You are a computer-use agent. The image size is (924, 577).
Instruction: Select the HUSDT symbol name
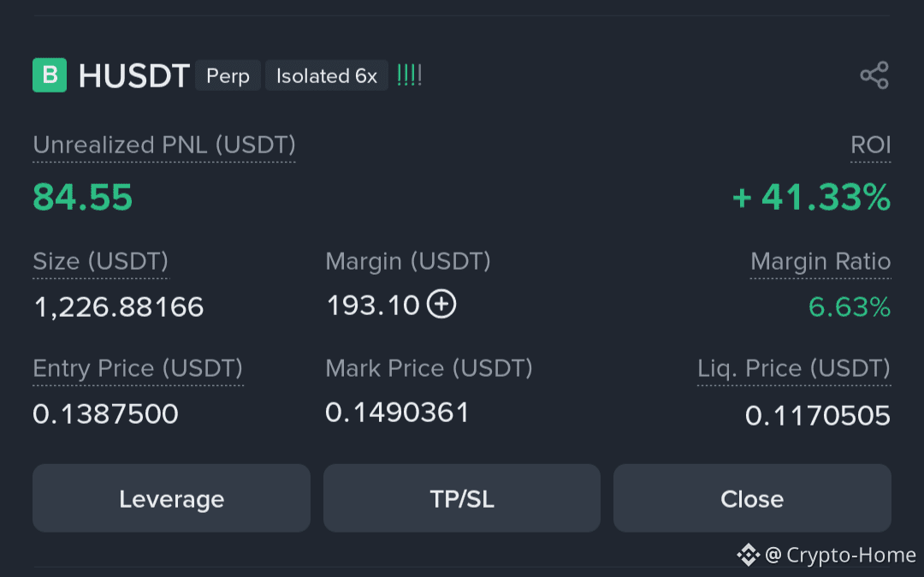133,75
